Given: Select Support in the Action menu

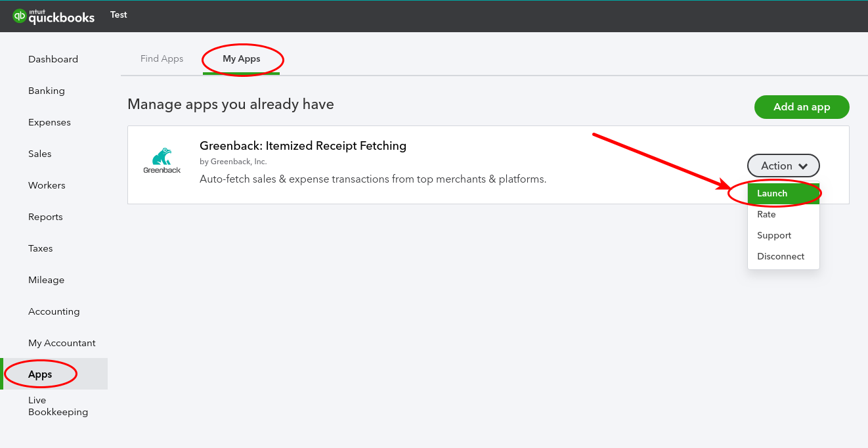Looking at the screenshot, I should 774,235.
